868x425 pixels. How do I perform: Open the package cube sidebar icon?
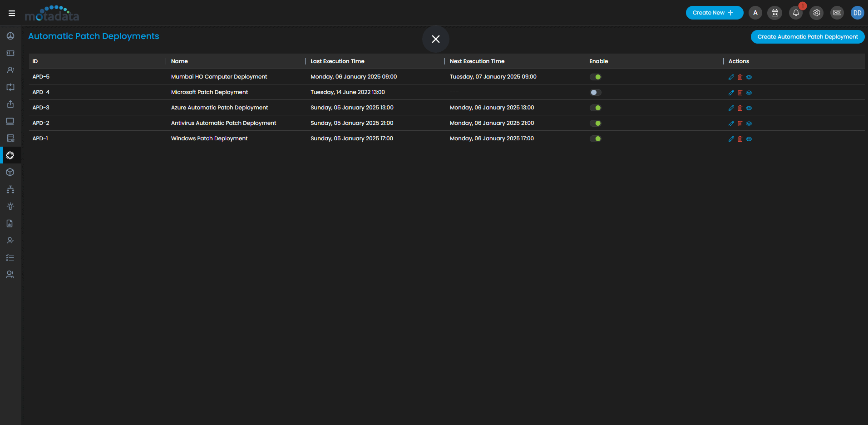tap(10, 172)
